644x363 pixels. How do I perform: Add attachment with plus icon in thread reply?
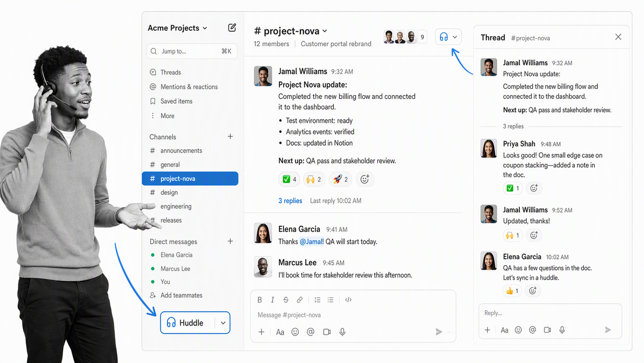[x=488, y=330]
